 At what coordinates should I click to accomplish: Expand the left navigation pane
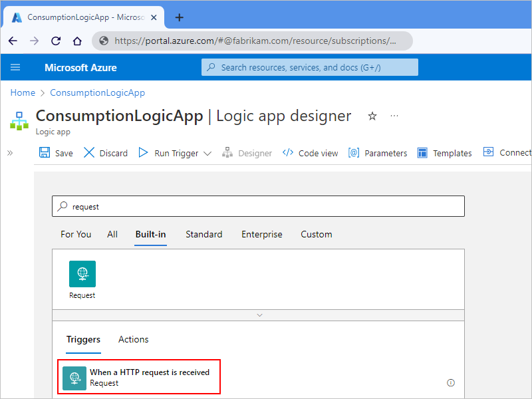(10, 153)
